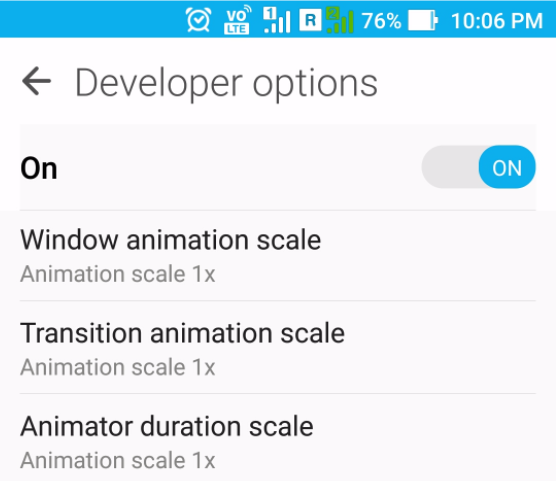Screen dimensions: 556x481
Task: Tap the roaming R indicator icon
Action: tap(310, 20)
